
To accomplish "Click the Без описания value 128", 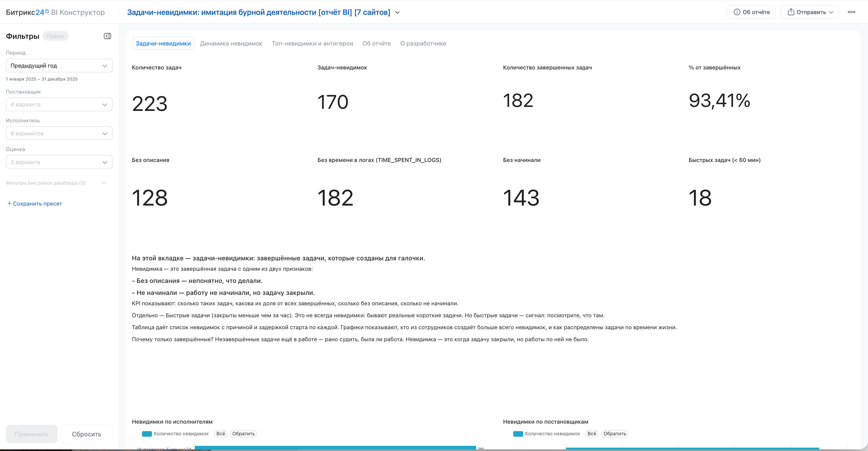I will point(150,198).
